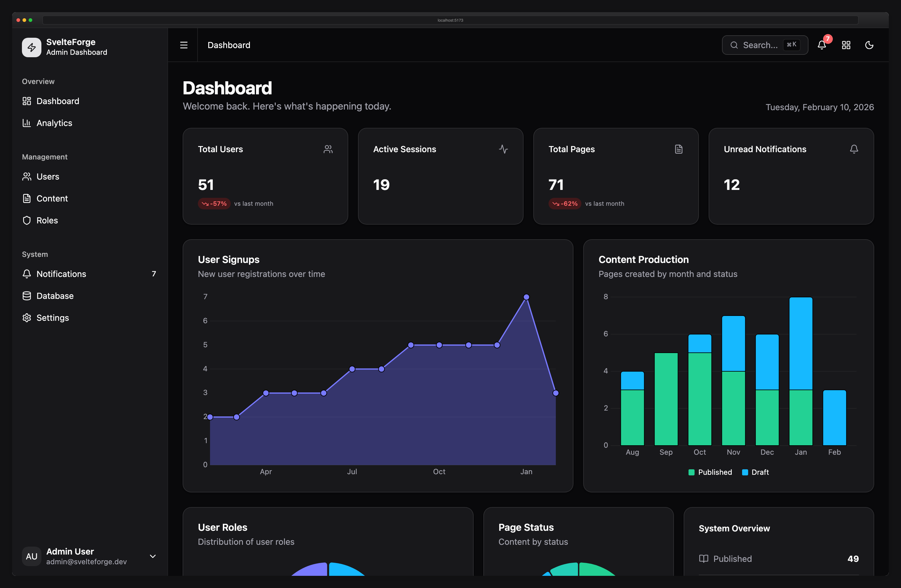
Task: Click the Search input field
Action: (765, 45)
